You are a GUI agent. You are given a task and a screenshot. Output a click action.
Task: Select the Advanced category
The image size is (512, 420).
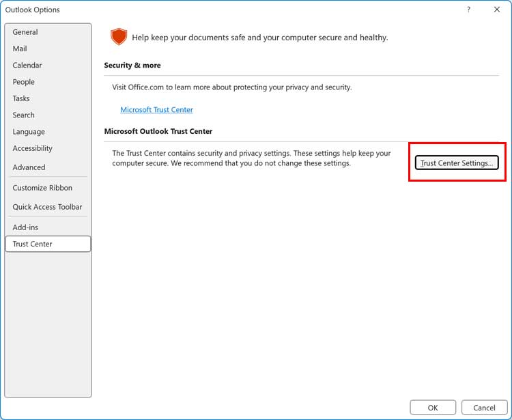[x=48, y=167]
